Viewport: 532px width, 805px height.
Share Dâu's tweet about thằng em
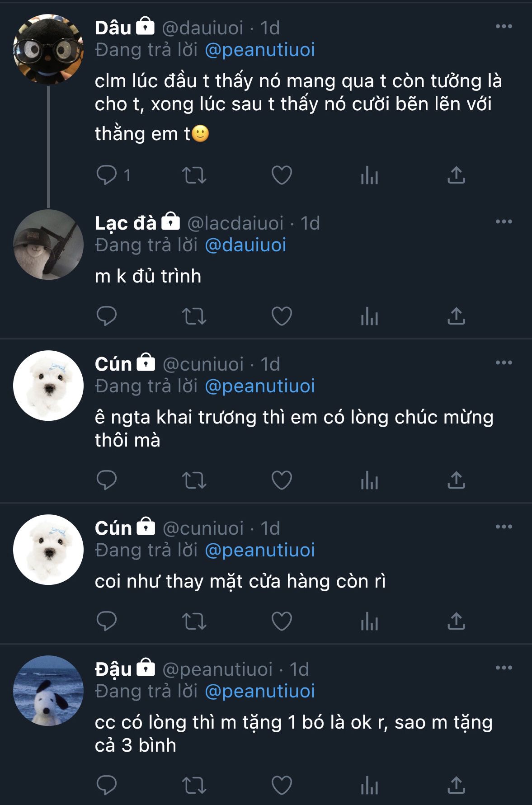[x=456, y=175]
